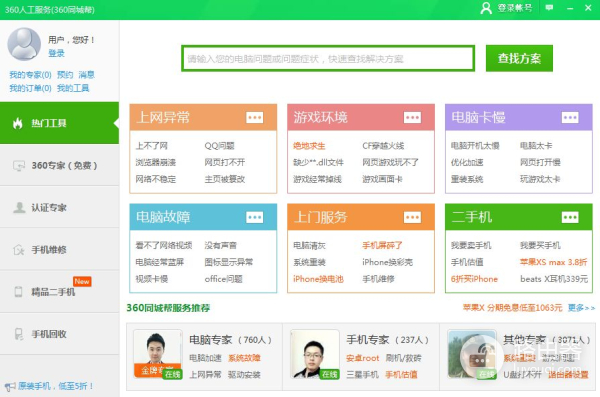600x397 pixels.
Task: Select 电脑清灰 service
Action: (x=309, y=245)
